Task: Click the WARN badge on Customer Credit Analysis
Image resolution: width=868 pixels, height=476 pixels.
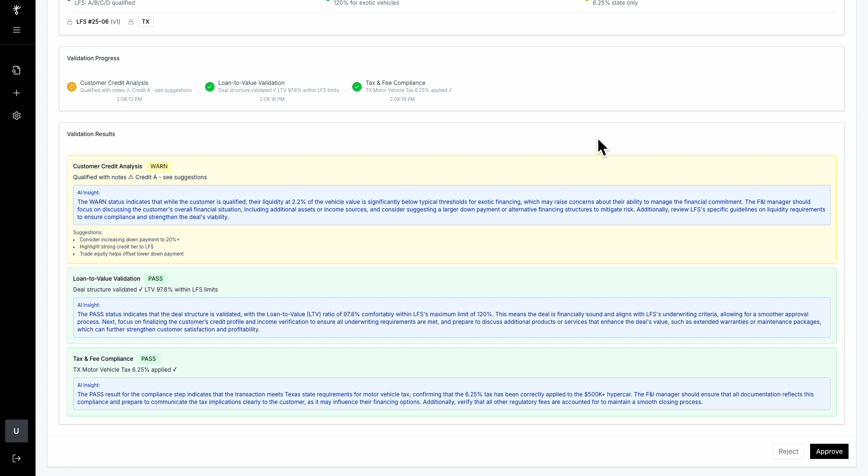Action: click(159, 166)
